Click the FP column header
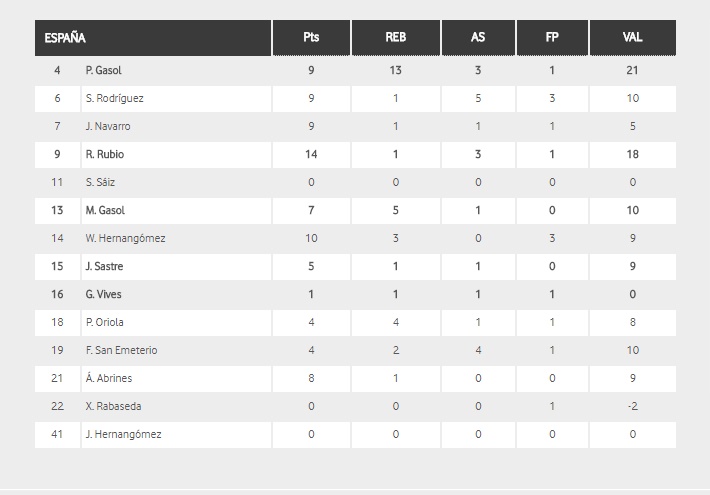710x495 pixels. coord(552,38)
